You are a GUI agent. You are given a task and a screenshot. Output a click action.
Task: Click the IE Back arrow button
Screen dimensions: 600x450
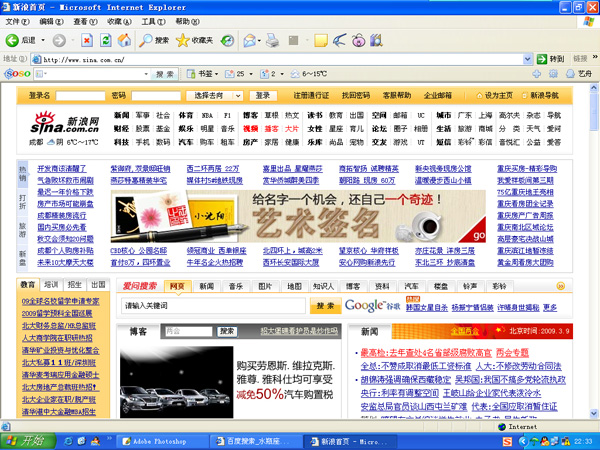(14, 40)
